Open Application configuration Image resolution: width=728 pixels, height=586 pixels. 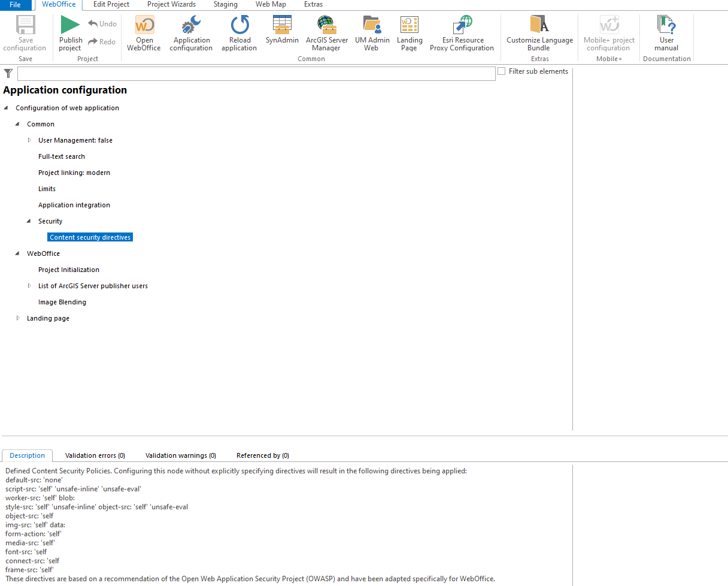point(191,33)
